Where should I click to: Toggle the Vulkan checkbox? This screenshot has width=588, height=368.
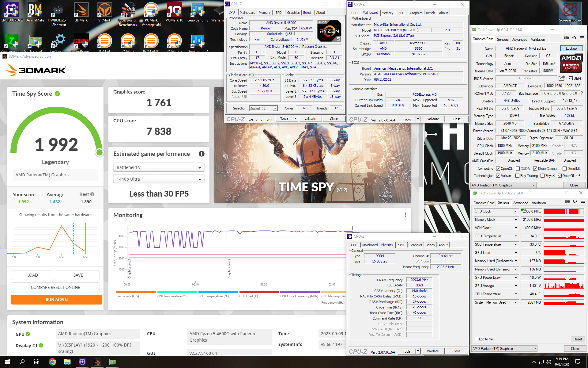pyautogui.click(x=498, y=176)
